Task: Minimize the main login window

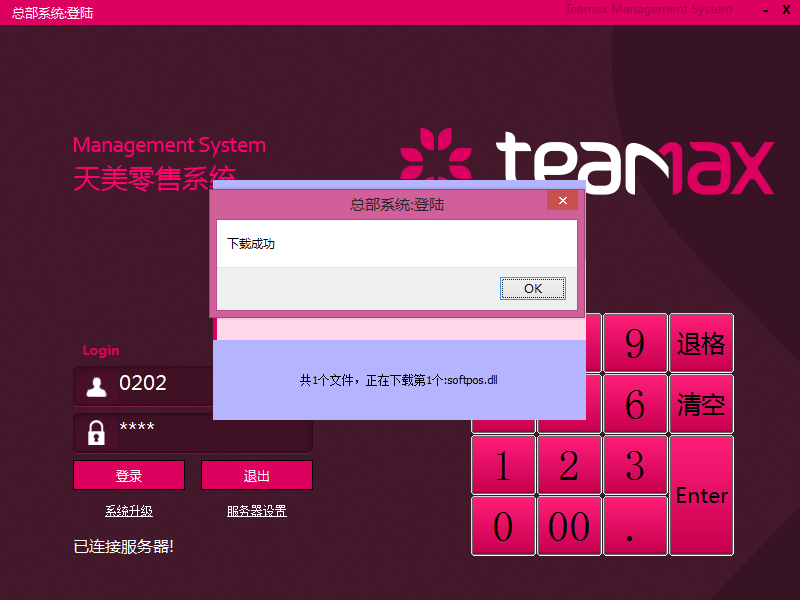Action: pyautogui.click(x=766, y=11)
